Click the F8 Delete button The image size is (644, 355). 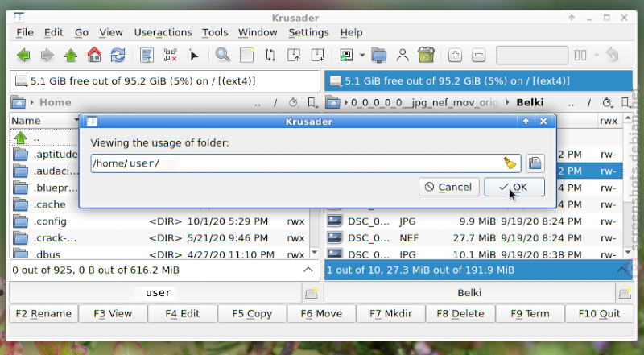(460, 313)
